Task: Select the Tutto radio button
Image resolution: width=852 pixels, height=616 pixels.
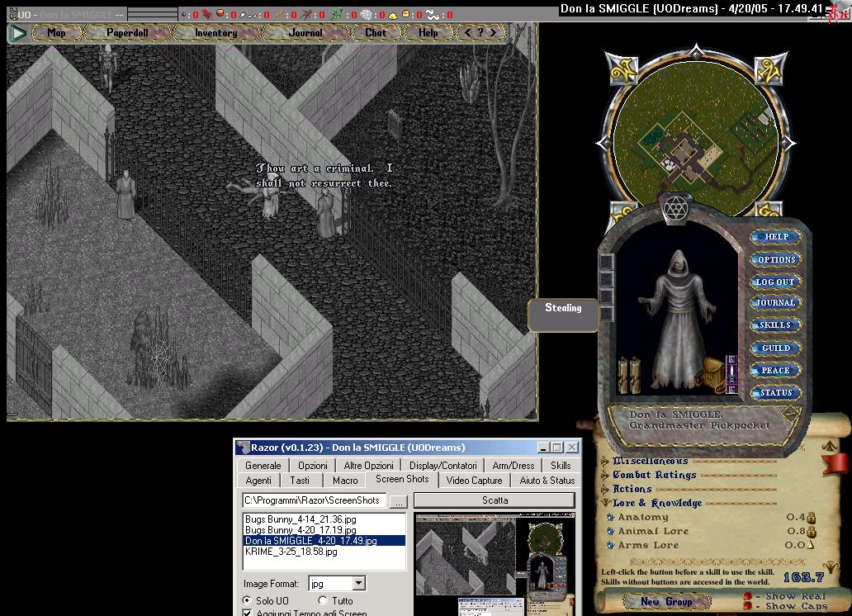Action: [323, 600]
